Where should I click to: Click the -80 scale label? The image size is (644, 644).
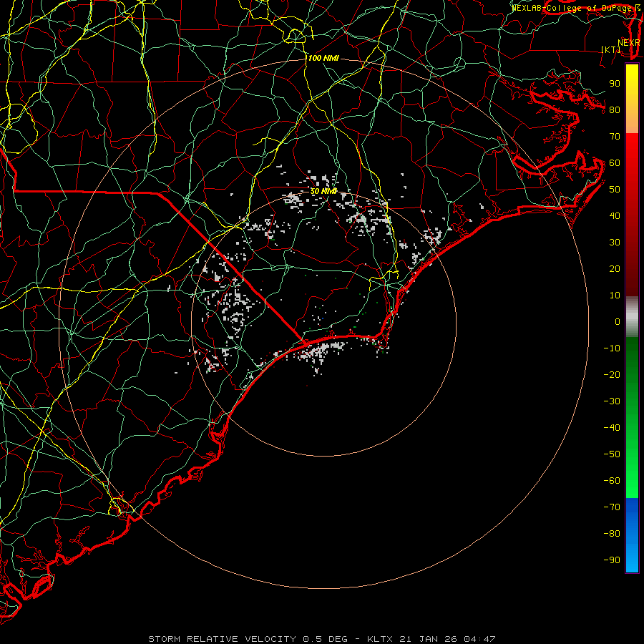pyautogui.click(x=612, y=534)
